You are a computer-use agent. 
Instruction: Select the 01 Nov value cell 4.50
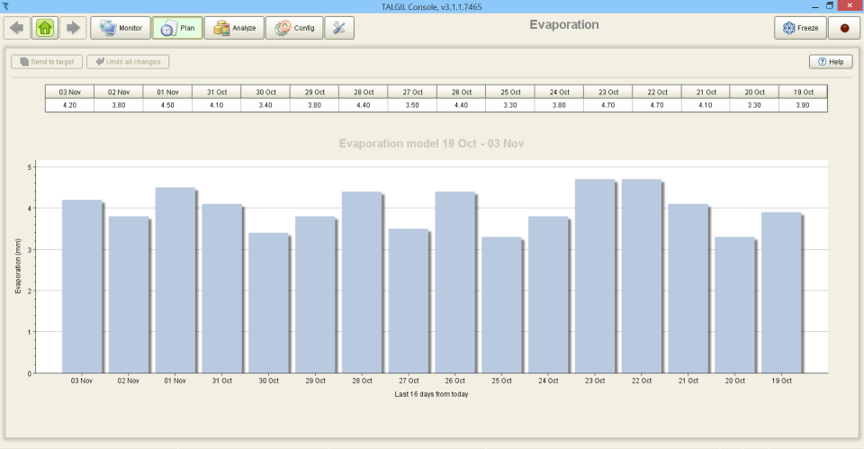(168, 105)
